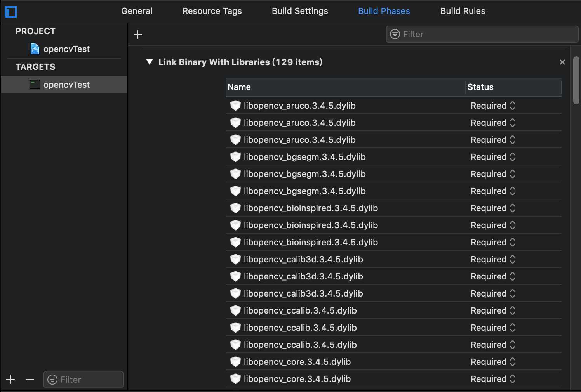Sort by the Status column header
Image resolution: width=581 pixels, height=392 pixels.
[x=513, y=87]
